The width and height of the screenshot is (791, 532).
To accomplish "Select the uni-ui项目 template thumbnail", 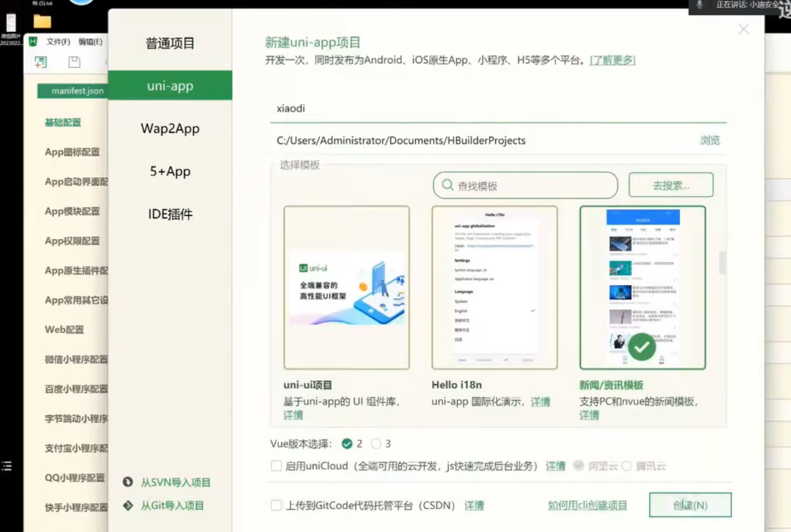I will click(346, 287).
